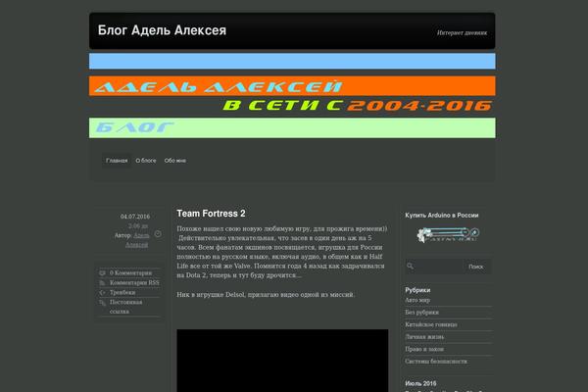Click the В сети с 2004-2016 banner text
This screenshot has width=588, height=392.
tap(358, 106)
